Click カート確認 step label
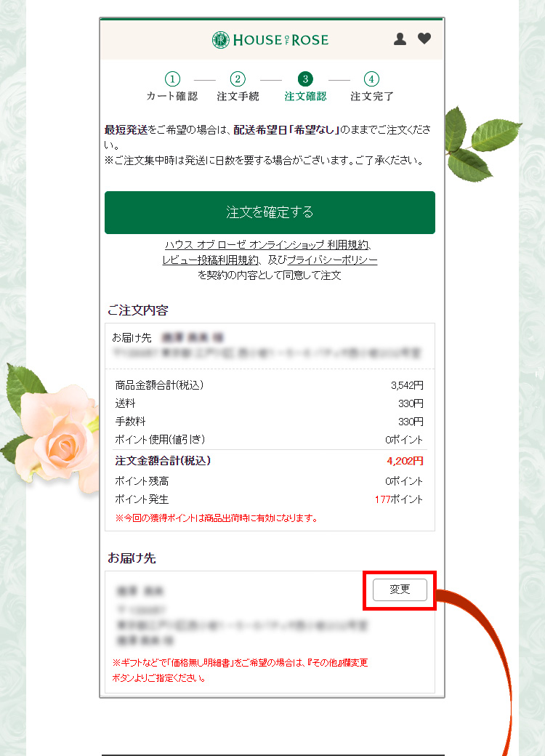Image resolution: width=545 pixels, height=756 pixels. tap(172, 96)
